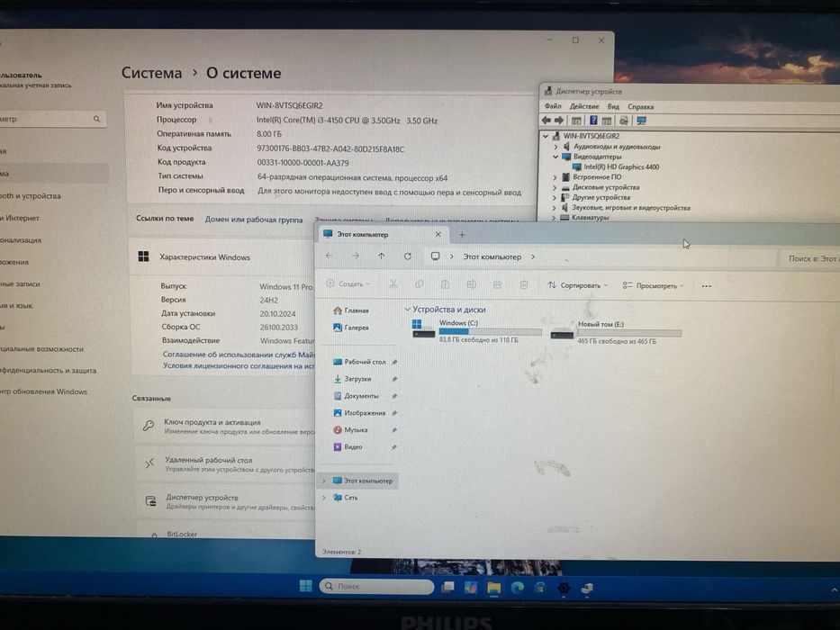Open the Справка menu in Device Manager
Viewport: 840px width, 630px height.
pyautogui.click(x=641, y=106)
